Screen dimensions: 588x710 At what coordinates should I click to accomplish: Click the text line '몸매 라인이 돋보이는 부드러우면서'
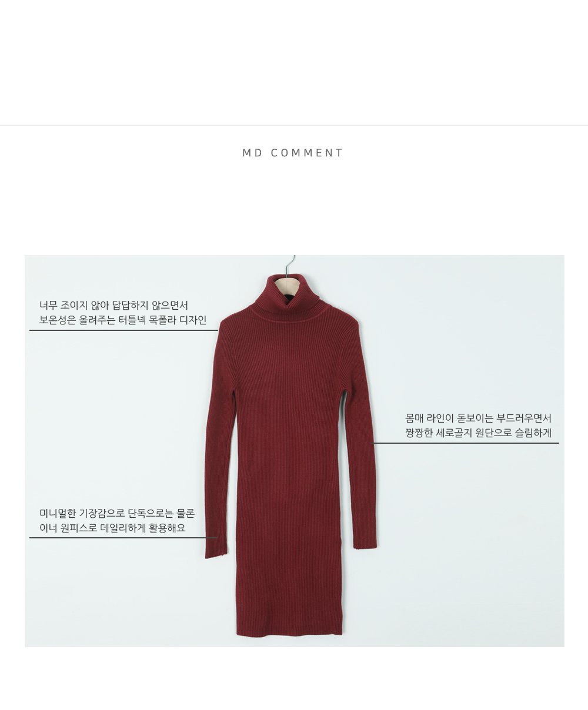(x=479, y=418)
